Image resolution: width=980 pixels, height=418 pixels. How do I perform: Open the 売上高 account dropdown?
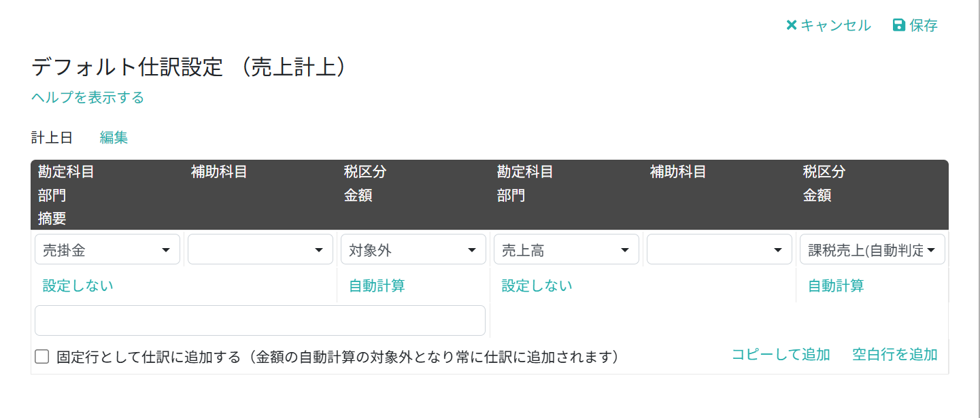click(567, 249)
